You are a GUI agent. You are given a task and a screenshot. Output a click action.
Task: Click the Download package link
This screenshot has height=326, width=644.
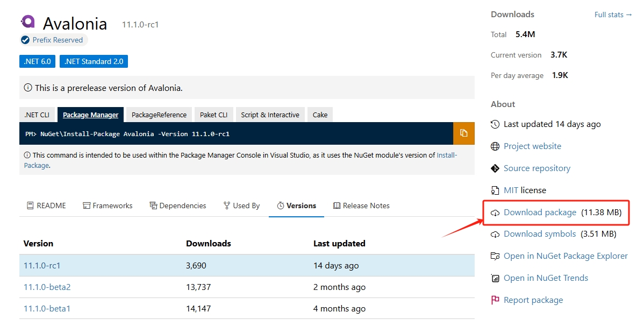pos(540,212)
